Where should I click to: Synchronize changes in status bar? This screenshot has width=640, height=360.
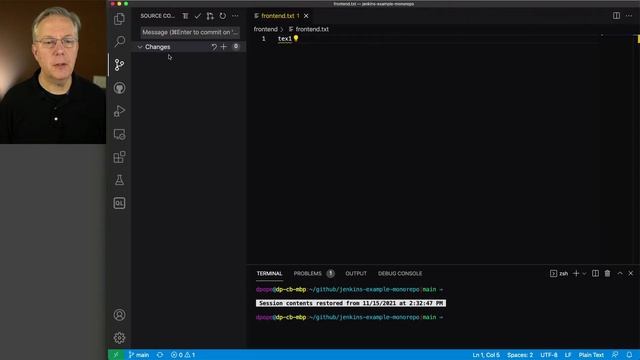click(160, 355)
